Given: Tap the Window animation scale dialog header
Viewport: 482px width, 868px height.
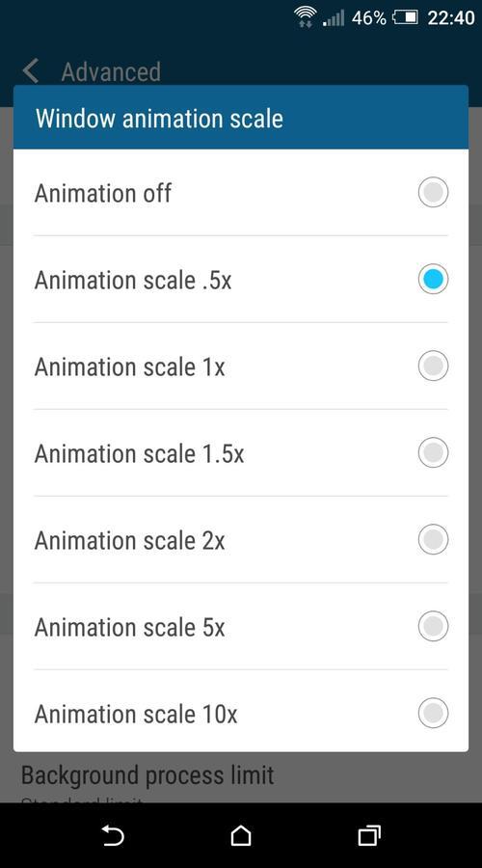Looking at the screenshot, I should (x=241, y=118).
